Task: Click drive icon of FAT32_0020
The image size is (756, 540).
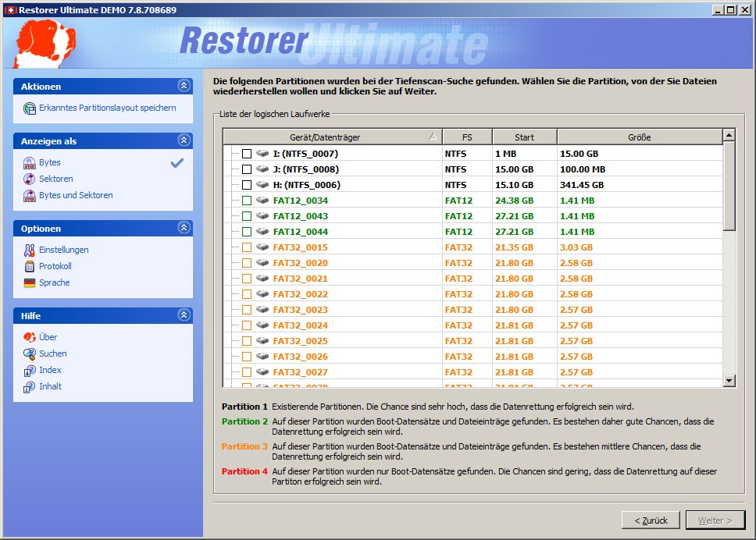Action: click(262, 263)
